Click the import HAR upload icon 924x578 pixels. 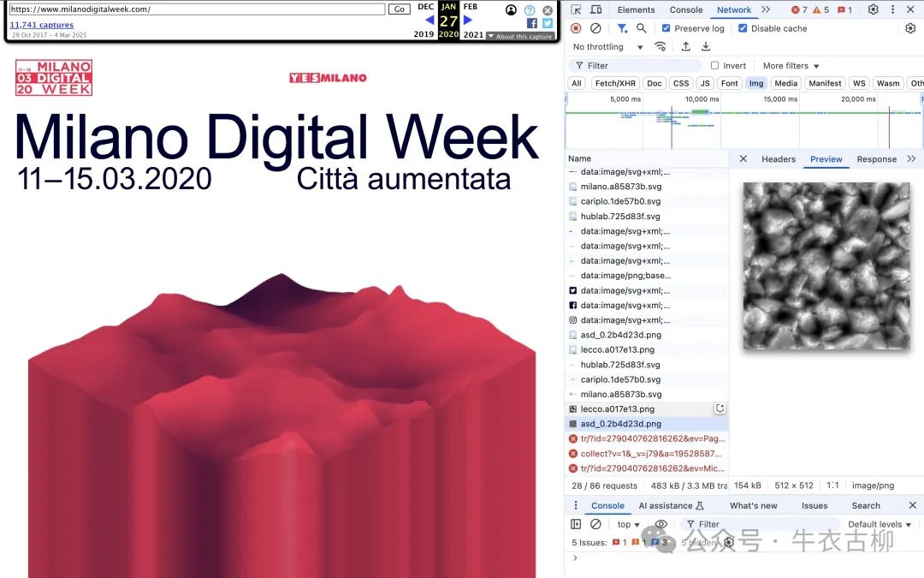click(685, 46)
